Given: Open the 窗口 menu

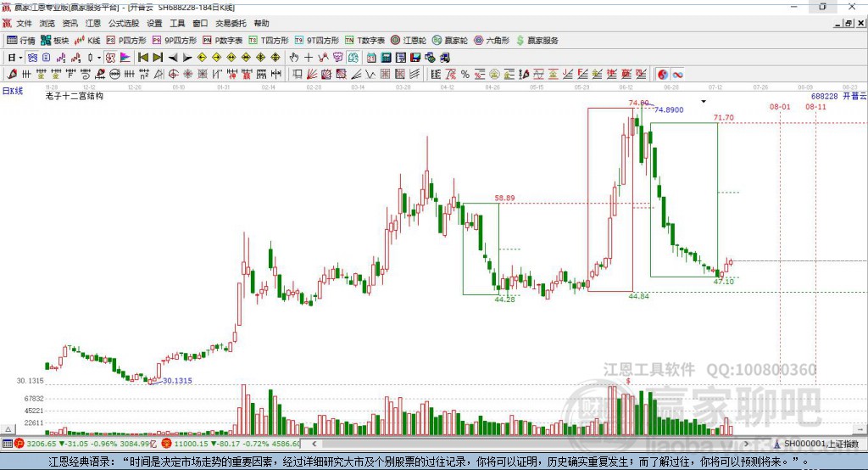Looking at the screenshot, I should 200,23.
